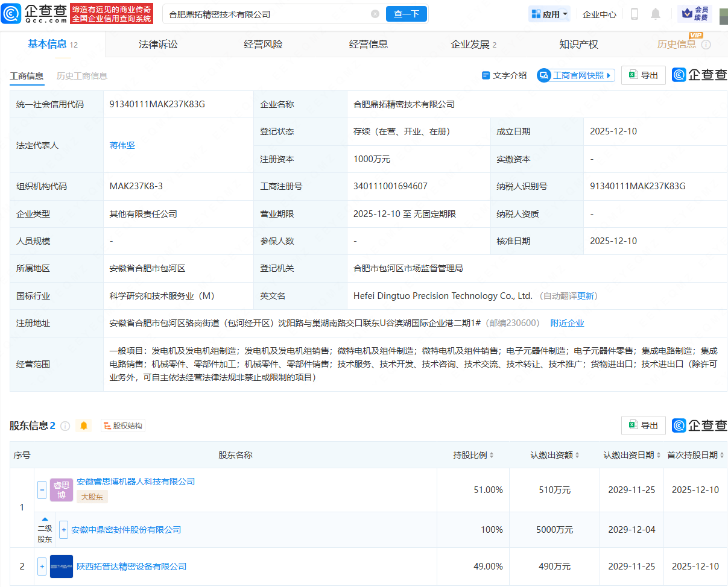The width and height of the screenshot is (728, 587).
Task: Expand the 陕西拓普达精密设备 shareholder row
Action: click(42, 567)
